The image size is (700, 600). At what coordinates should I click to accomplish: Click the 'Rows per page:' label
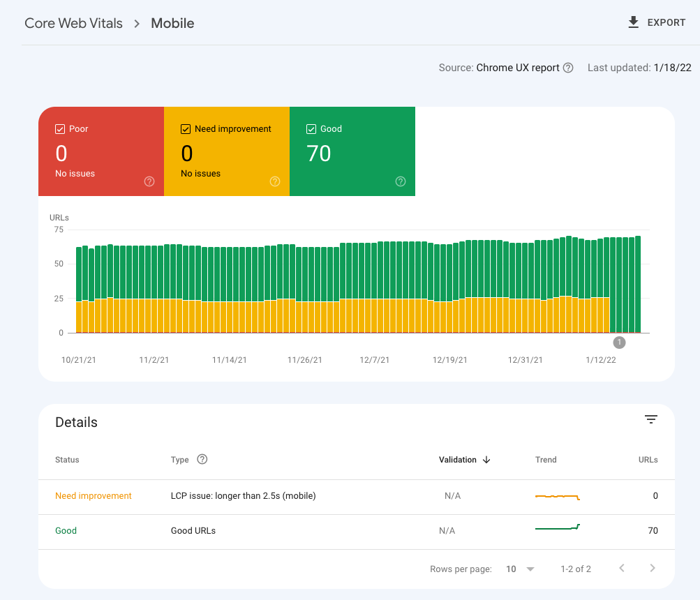(x=461, y=569)
